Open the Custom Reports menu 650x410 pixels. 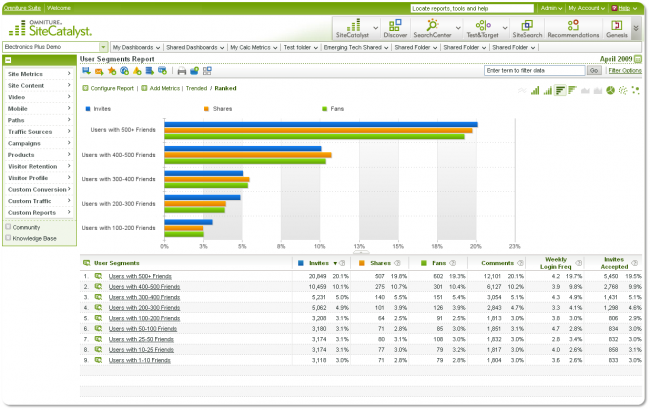39,213
